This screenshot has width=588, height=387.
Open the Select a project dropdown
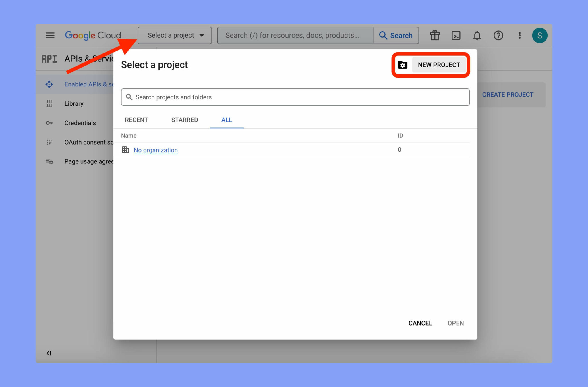[x=174, y=35]
